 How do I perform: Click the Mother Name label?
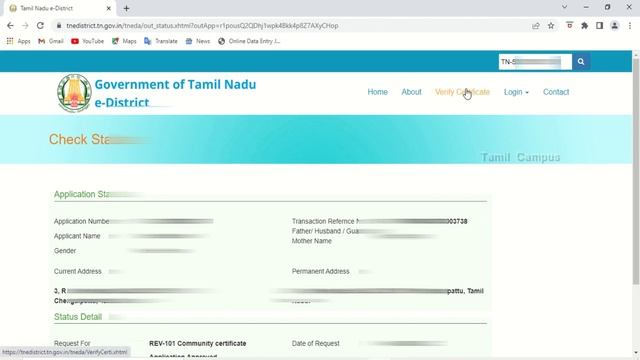pos(312,241)
